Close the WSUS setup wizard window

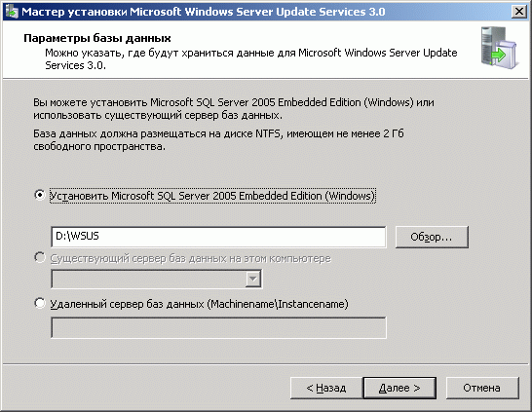click(x=518, y=12)
